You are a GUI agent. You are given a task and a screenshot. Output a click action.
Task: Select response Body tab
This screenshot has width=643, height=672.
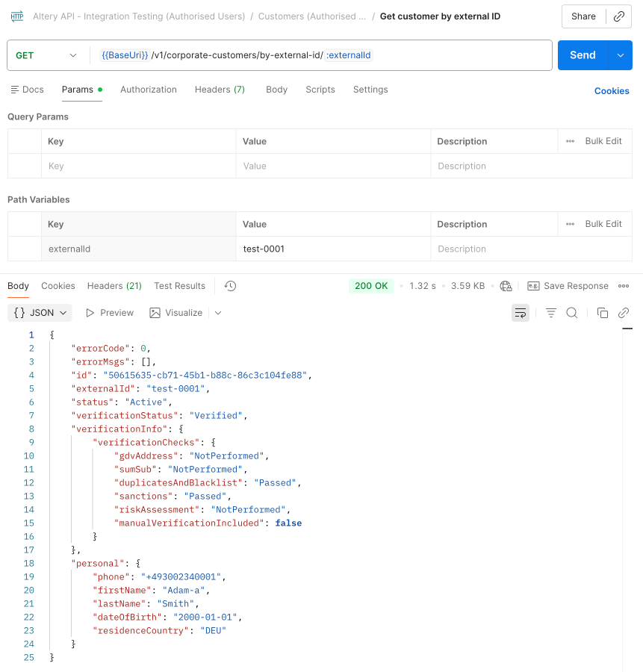(18, 286)
